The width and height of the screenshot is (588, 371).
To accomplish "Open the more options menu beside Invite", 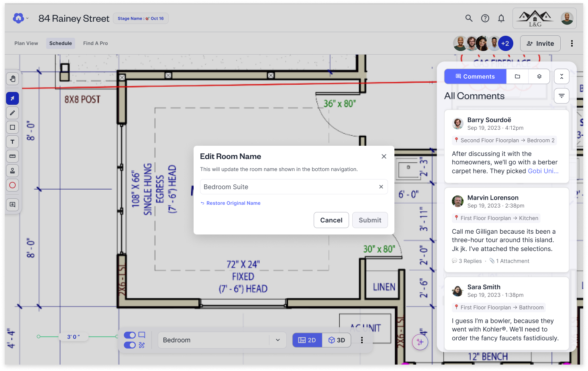I will [572, 43].
